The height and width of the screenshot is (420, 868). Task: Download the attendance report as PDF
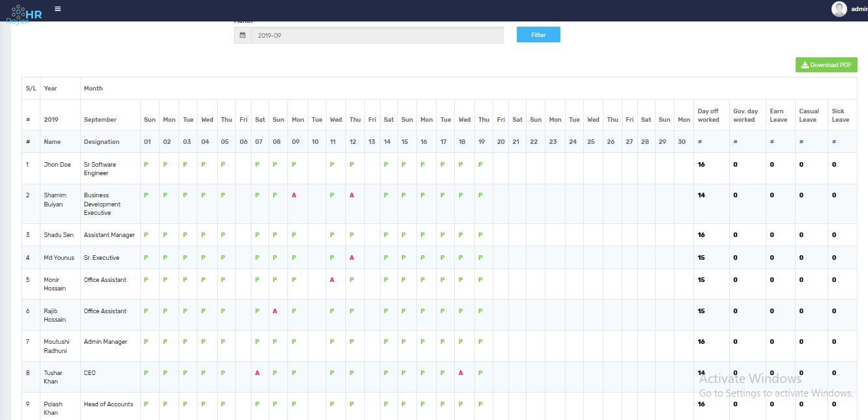826,65
